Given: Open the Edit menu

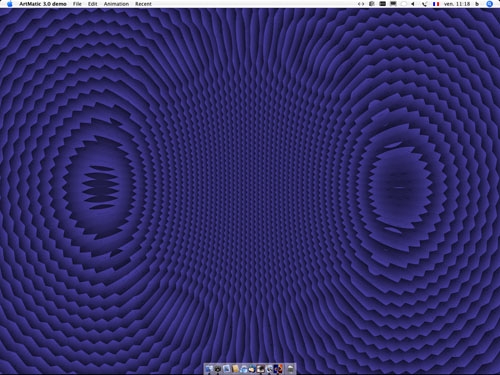Looking at the screenshot, I should (x=93, y=4).
